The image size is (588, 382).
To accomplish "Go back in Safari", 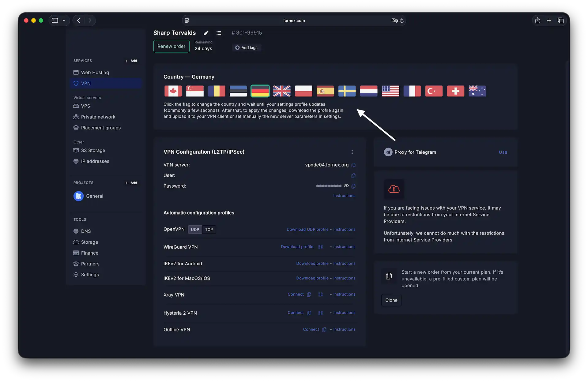I will pyautogui.click(x=79, y=21).
